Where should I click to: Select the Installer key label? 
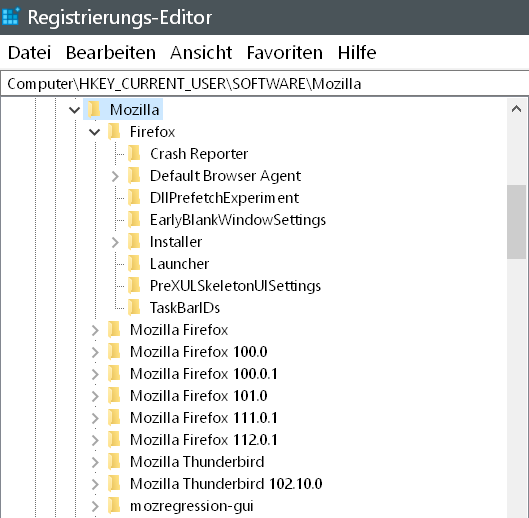176,242
